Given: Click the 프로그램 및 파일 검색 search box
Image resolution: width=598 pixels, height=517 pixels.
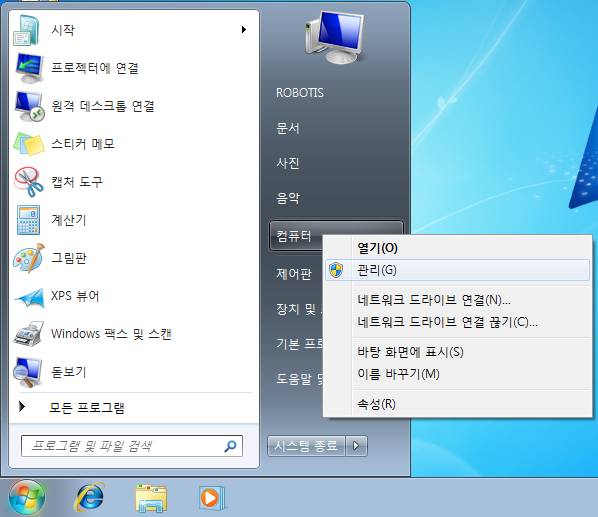Looking at the screenshot, I should pyautogui.click(x=132, y=446).
